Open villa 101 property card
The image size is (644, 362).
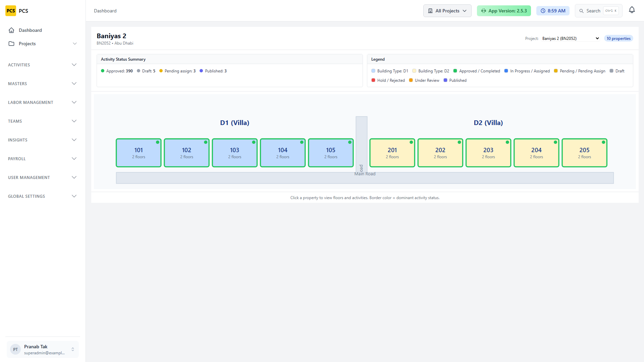[x=139, y=153]
